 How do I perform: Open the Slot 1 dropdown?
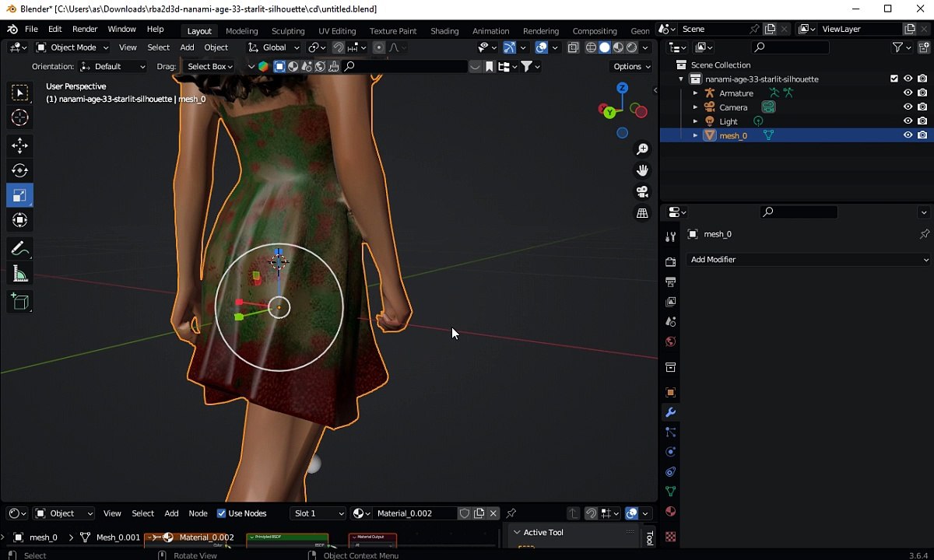tap(318, 513)
